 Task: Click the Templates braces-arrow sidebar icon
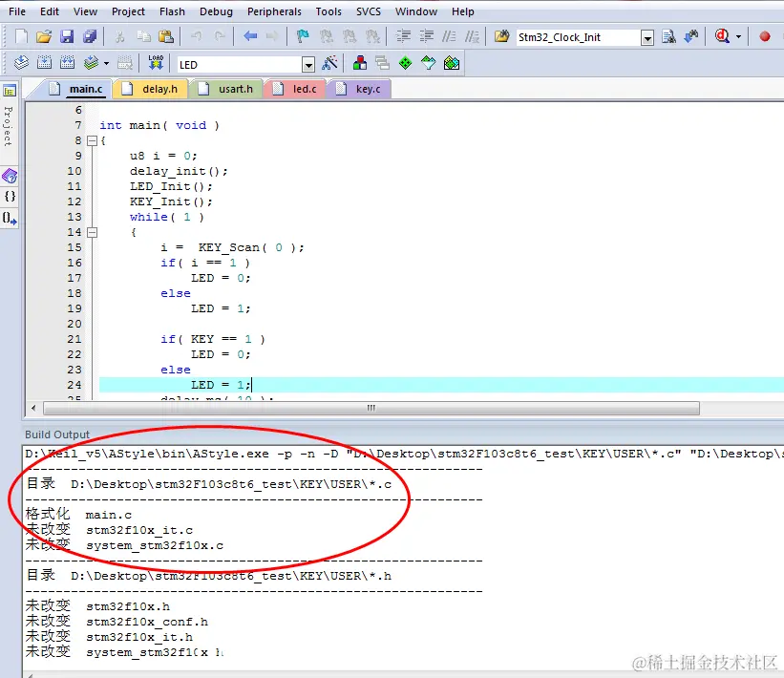click(x=10, y=218)
